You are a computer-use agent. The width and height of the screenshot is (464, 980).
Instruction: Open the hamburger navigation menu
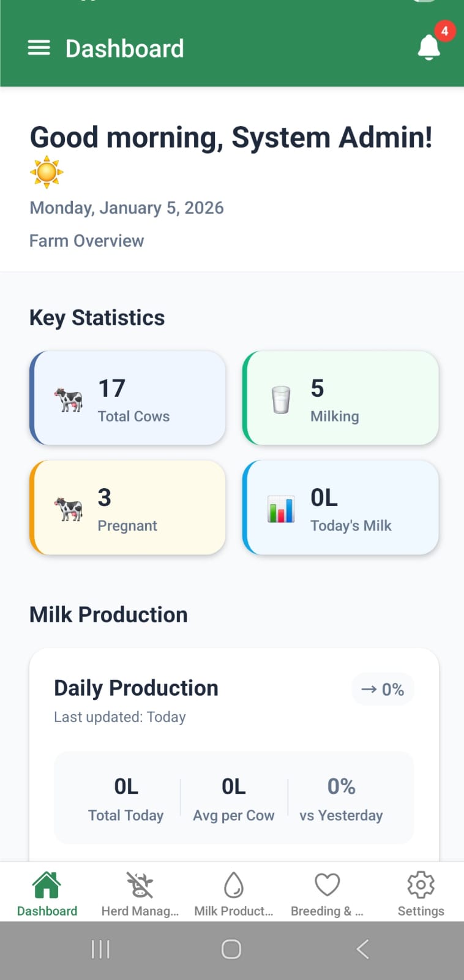pyautogui.click(x=39, y=48)
